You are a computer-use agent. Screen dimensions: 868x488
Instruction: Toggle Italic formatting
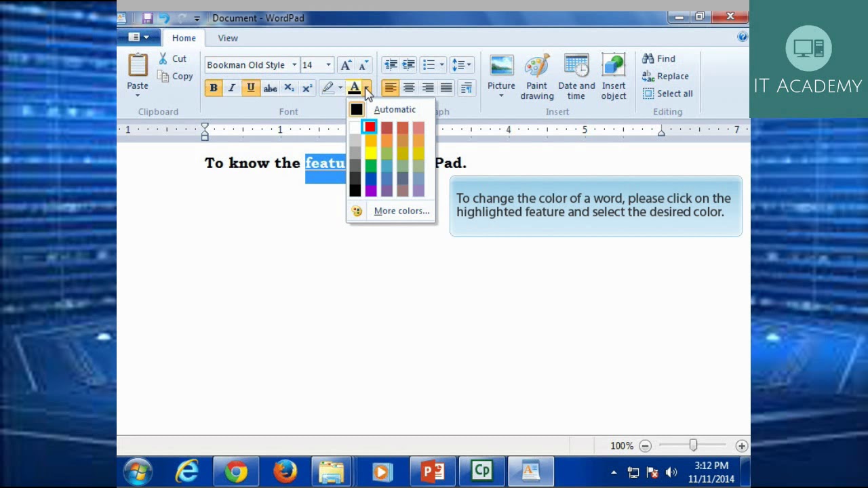tap(232, 88)
